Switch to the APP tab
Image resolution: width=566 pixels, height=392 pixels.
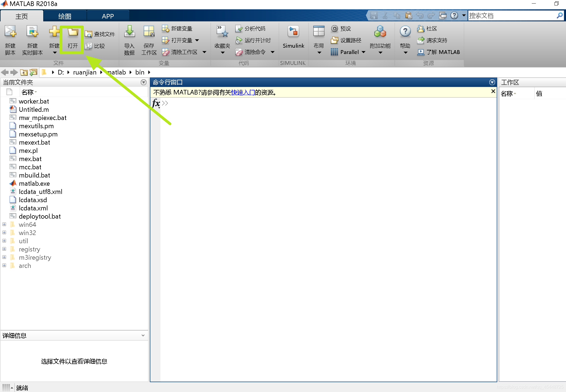pos(108,16)
